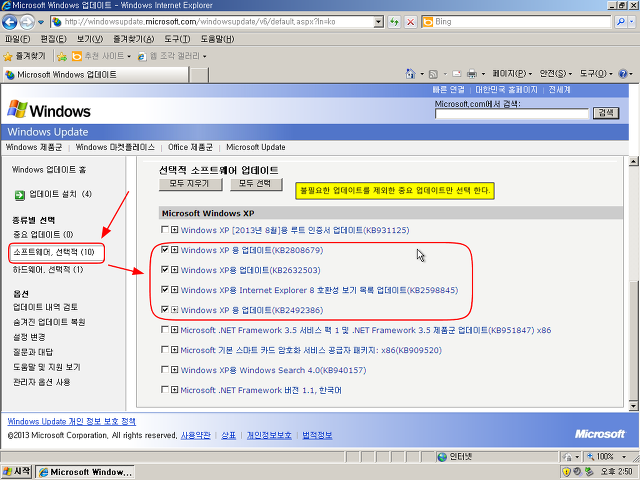Expand details plus icon for KB2808679
This screenshot has height=480, width=640.
[174, 250]
